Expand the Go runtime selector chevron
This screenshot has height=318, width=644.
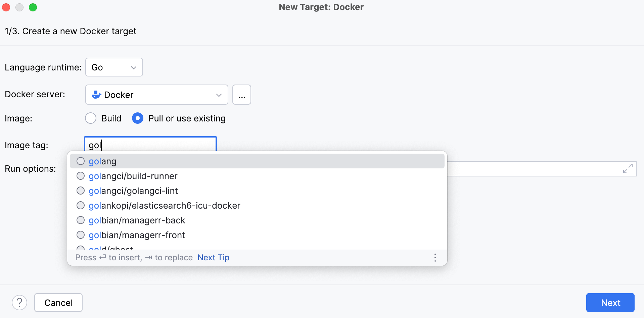point(133,67)
